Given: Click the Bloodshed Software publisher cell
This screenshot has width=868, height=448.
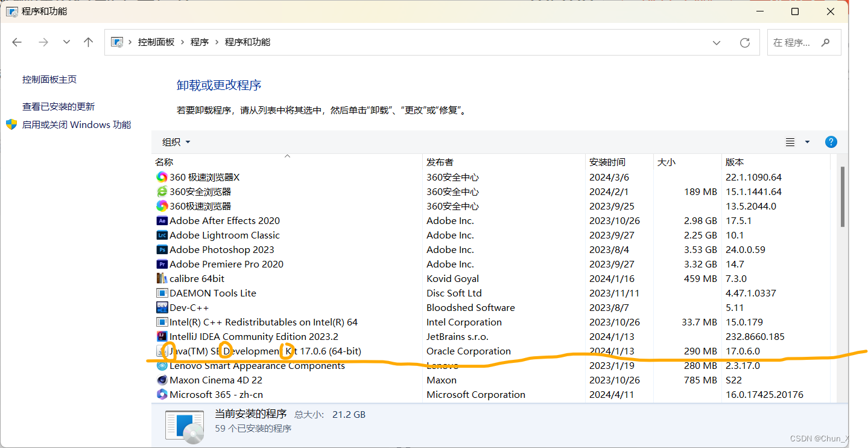Looking at the screenshot, I should [470, 308].
